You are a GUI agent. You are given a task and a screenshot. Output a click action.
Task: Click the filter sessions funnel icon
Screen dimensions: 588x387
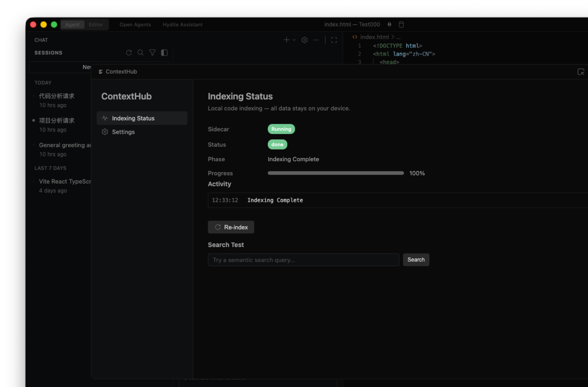152,52
